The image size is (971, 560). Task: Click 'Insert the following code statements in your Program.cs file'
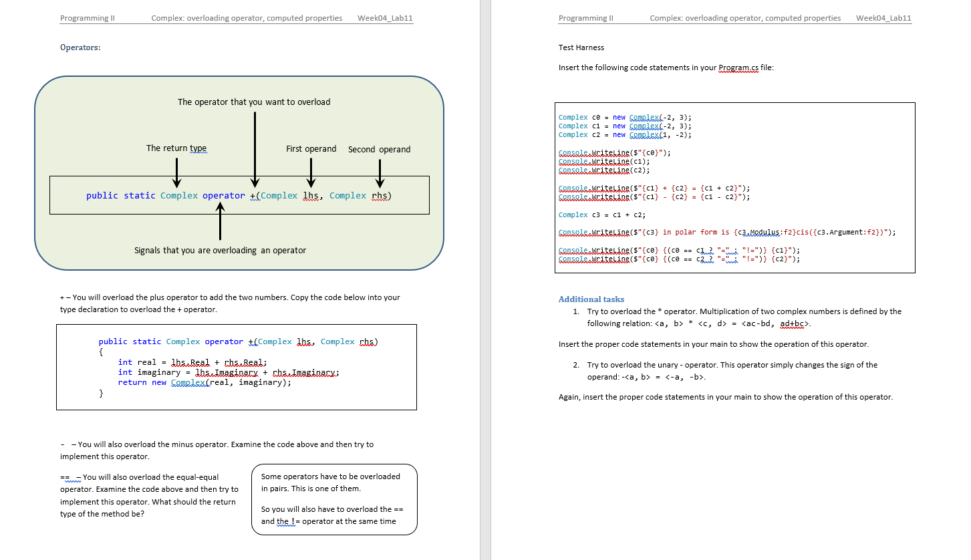666,68
